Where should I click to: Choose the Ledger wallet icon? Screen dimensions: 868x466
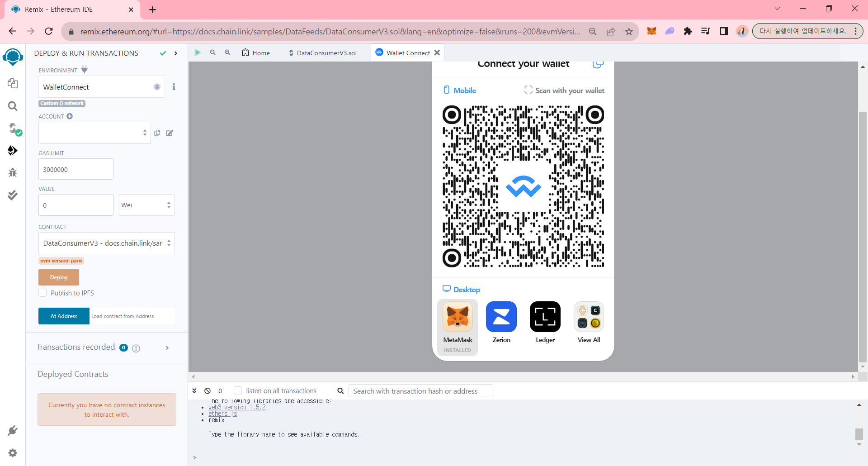coord(545,317)
